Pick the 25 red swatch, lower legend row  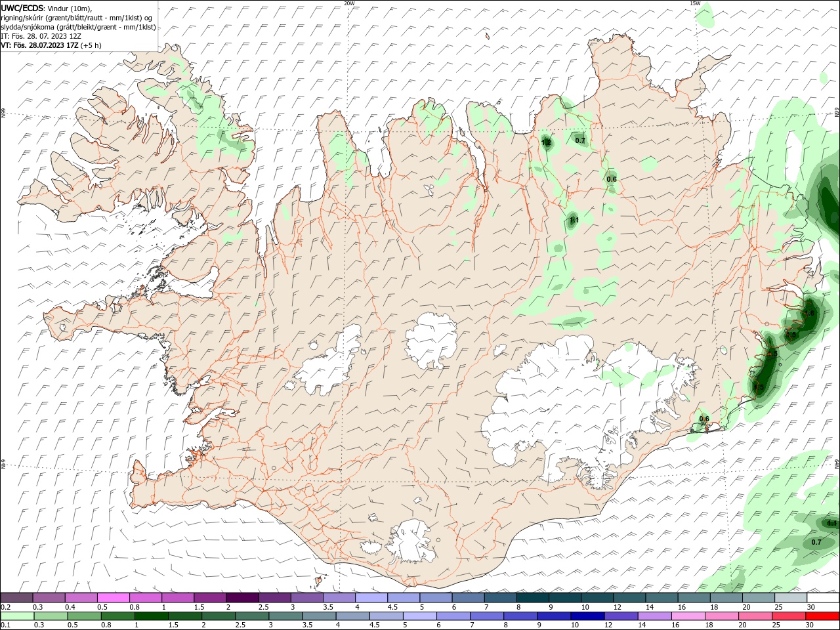789,616
